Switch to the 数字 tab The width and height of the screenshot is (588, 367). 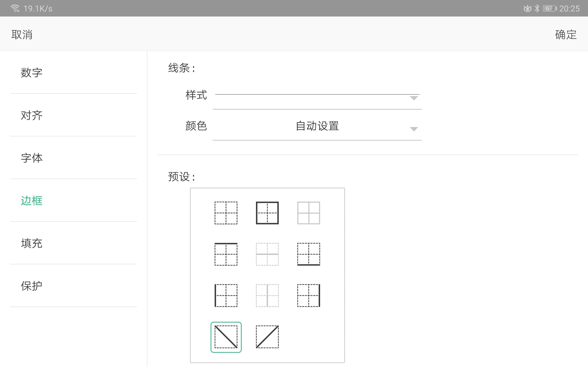(x=32, y=72)
